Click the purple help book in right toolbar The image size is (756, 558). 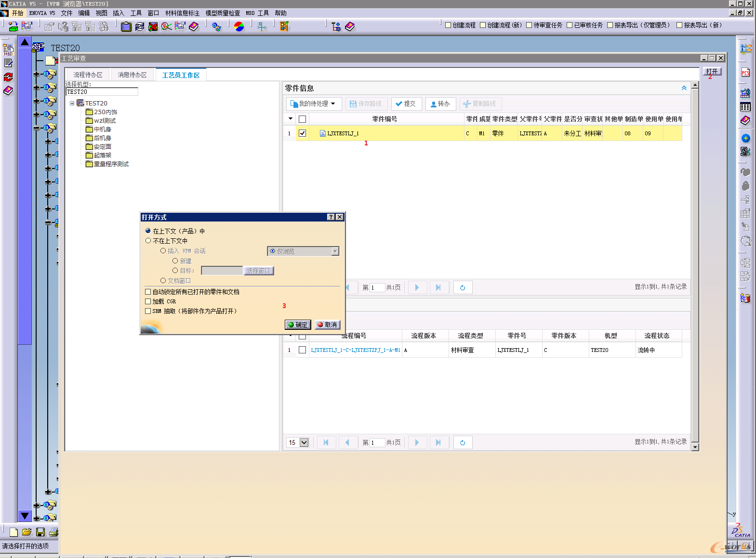pyautogui.click(x=745, y=120)
